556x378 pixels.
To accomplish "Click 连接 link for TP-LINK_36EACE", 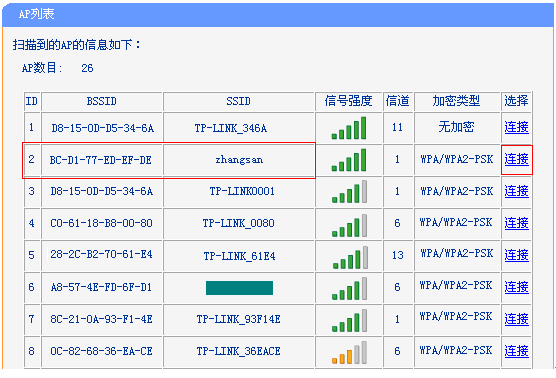I will pyautogui.click(x=516, y=351).
